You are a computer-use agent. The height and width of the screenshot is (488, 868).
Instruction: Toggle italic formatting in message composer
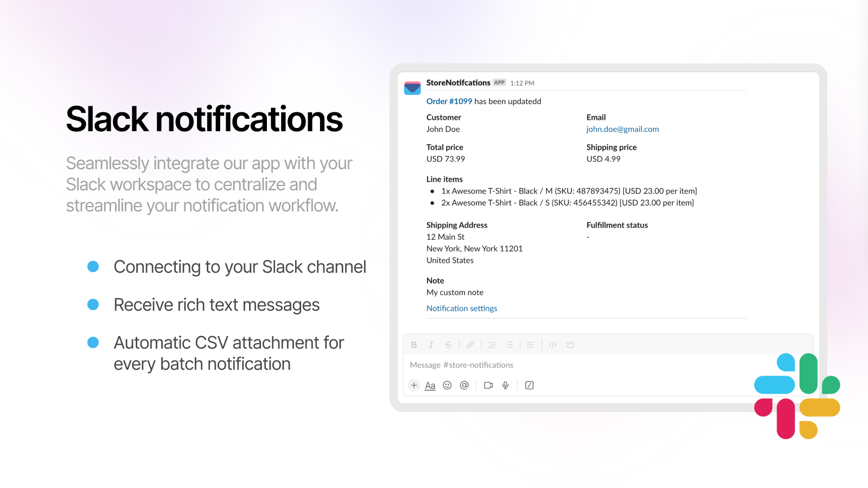[x=431, y=345]
